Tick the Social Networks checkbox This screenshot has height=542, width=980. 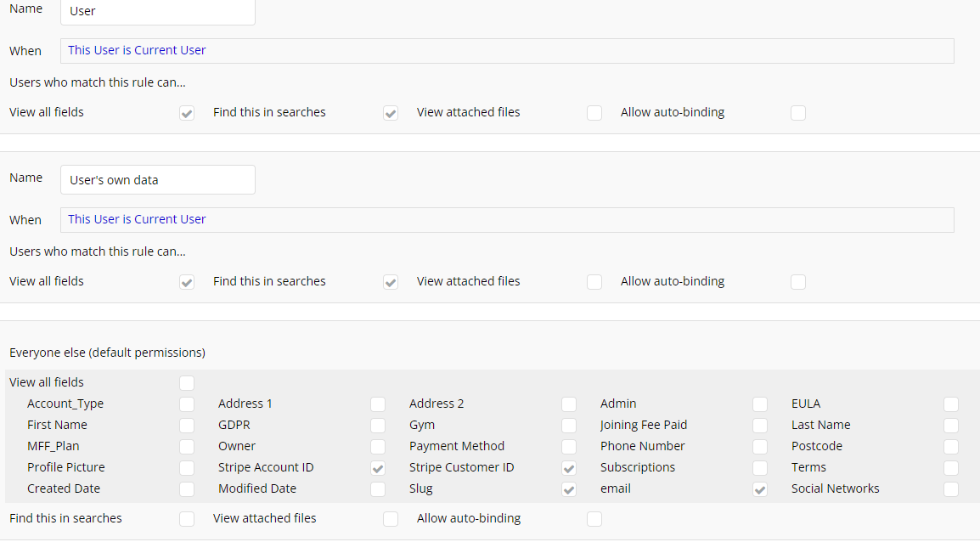coord(951,489)
